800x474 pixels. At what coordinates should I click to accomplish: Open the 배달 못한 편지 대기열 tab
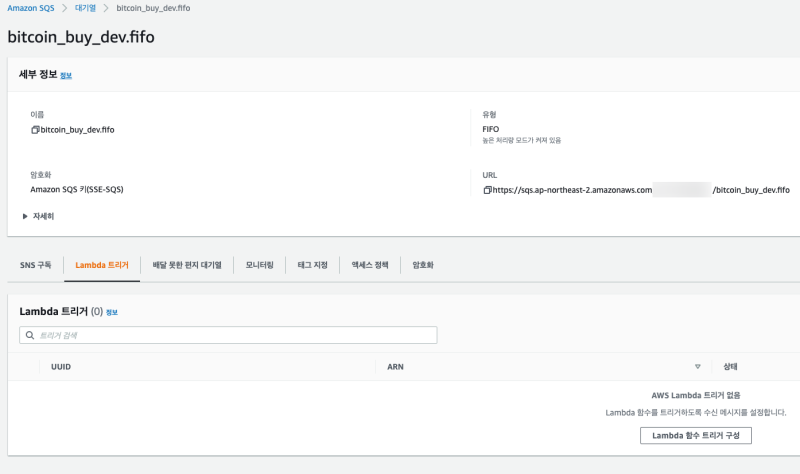(x=187, y=265)
